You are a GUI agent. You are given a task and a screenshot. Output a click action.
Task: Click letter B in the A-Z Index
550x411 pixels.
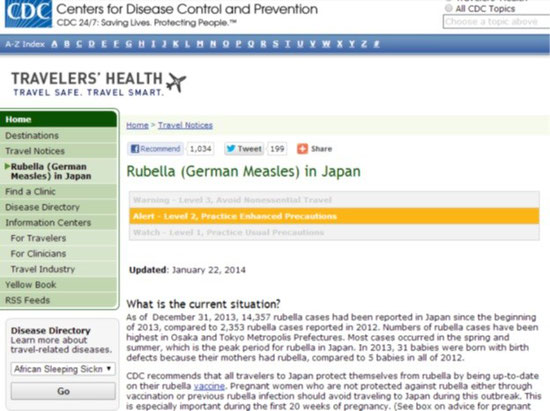(x=67, y=44)
